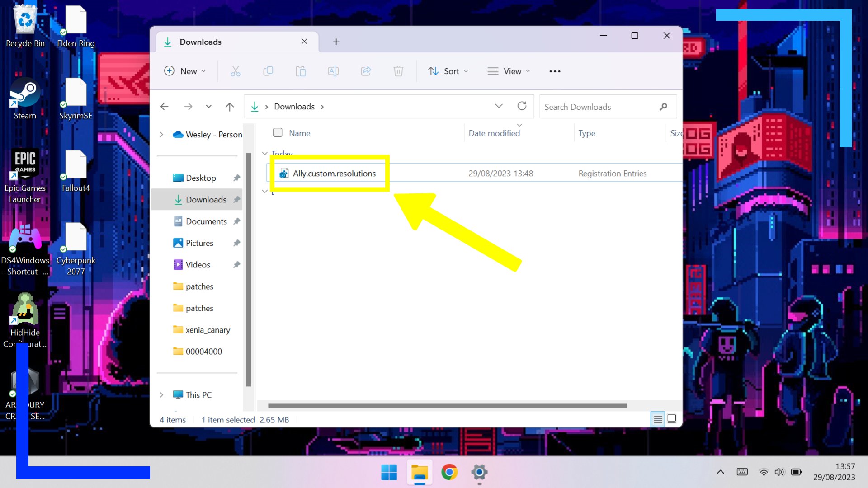The height and width of the screenshot is (488, 868).
Task: Click the Copy icon in toolbar
Action: (x=268, y=71)
